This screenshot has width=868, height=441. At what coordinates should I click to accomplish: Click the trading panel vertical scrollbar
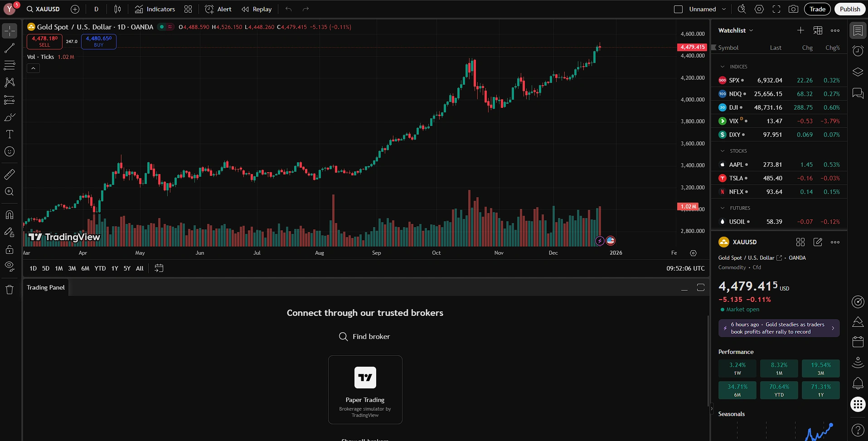coord(708,360)
